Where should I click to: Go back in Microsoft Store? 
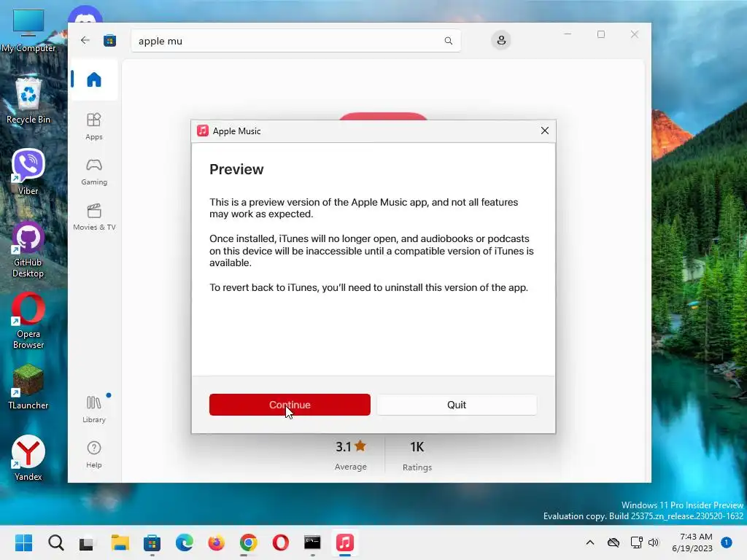[85, 41]
